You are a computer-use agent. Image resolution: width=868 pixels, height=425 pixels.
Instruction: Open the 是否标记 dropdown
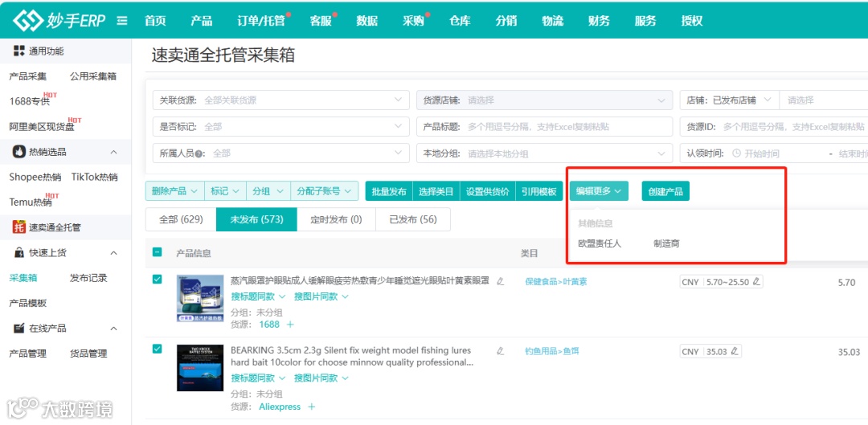click(280, 127)
